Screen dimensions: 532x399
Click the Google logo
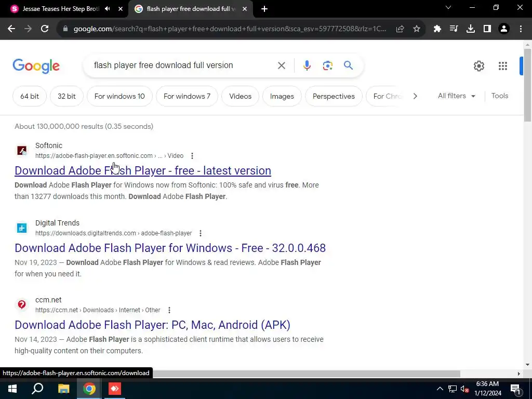pyautogui.click(x=36, y=66)
